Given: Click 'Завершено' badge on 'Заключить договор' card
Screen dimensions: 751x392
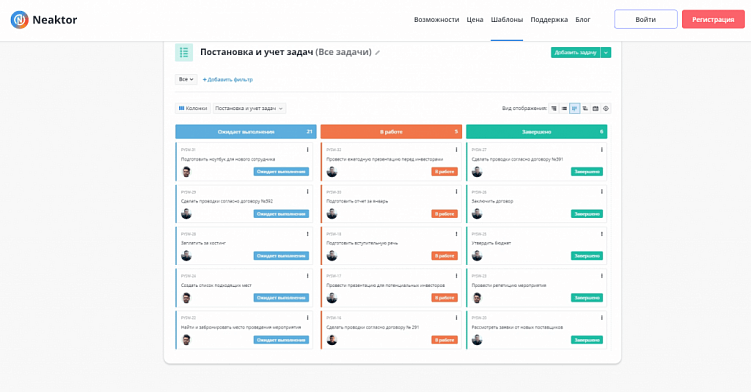Looking at the screenshot, I should 587,214.
